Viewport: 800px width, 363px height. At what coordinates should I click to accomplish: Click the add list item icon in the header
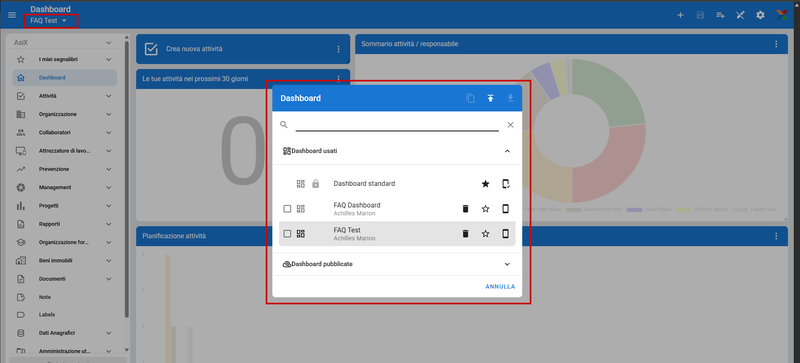(x=720, y=15)
